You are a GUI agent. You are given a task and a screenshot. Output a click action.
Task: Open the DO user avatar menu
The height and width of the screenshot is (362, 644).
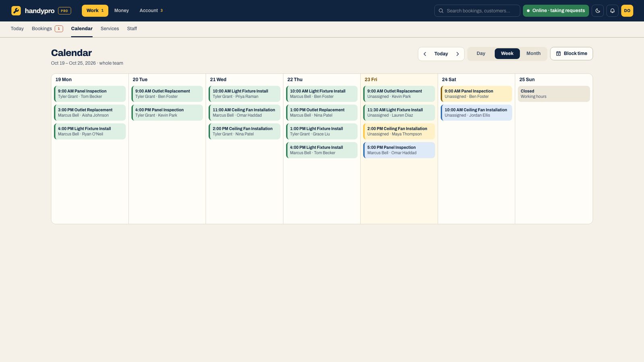click(627, 10)
